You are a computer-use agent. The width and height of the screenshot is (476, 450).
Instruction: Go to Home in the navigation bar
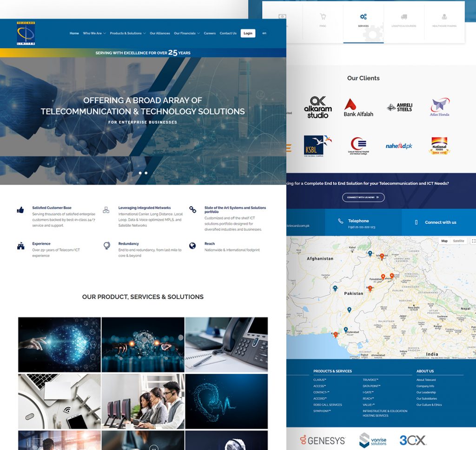click(74, 33)
